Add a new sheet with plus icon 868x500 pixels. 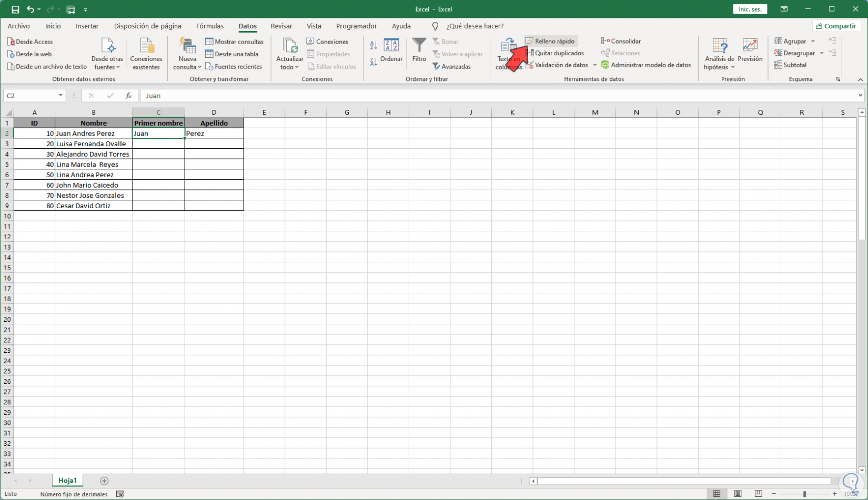104,481
